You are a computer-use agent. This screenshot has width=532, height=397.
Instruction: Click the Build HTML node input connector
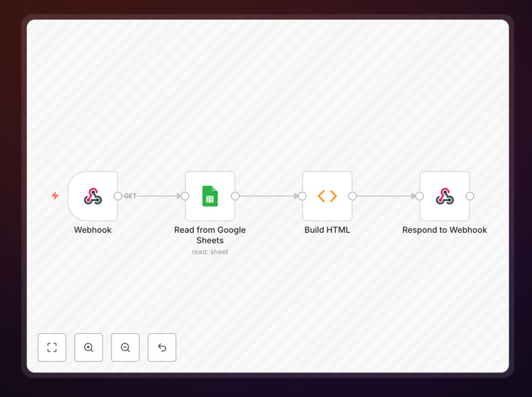[302, 196]
